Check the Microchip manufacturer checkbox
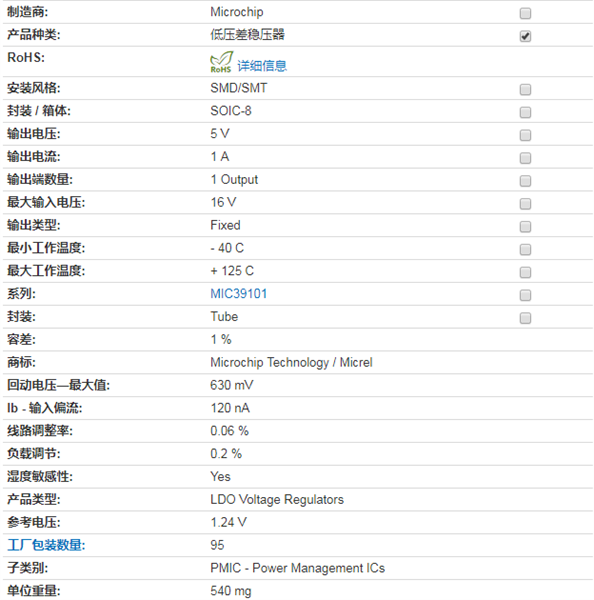Image resolution: width=594 pixels, height=600 pixels. pyautogui.click(x=525, y=13)
